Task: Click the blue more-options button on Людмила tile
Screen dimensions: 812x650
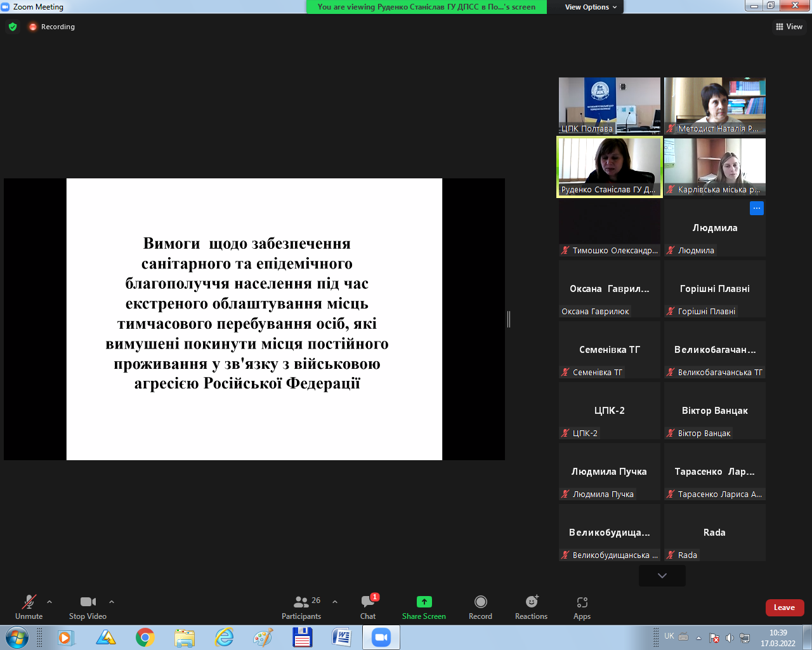Action: 756,208
